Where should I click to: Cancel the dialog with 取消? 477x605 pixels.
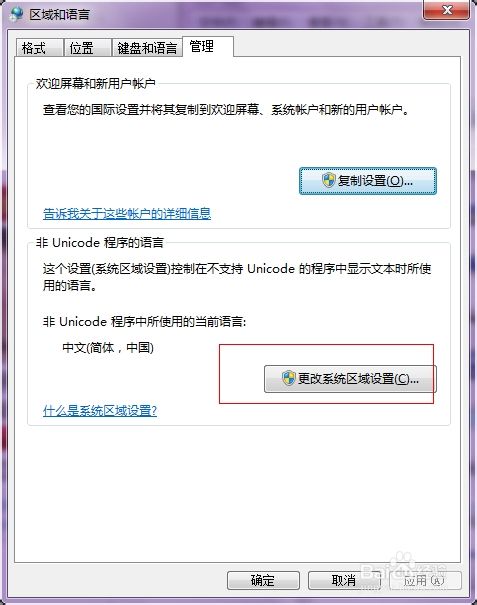(x=344, y=580)
